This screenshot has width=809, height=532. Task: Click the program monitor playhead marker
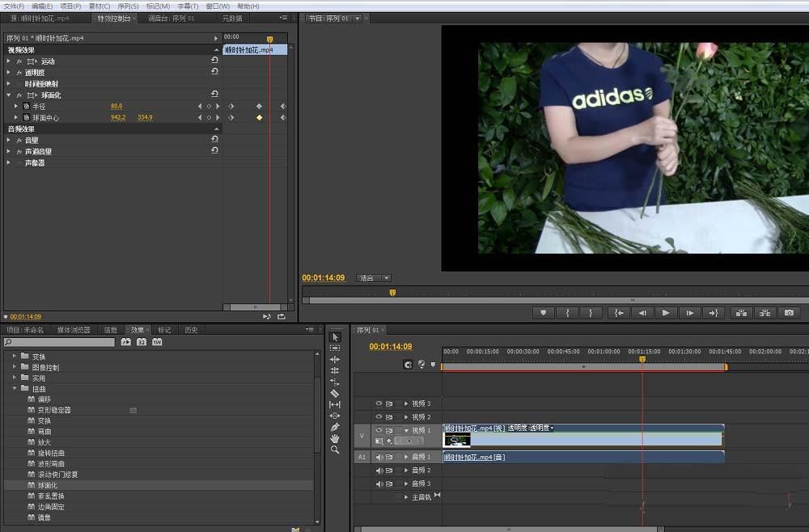(392, 293)
